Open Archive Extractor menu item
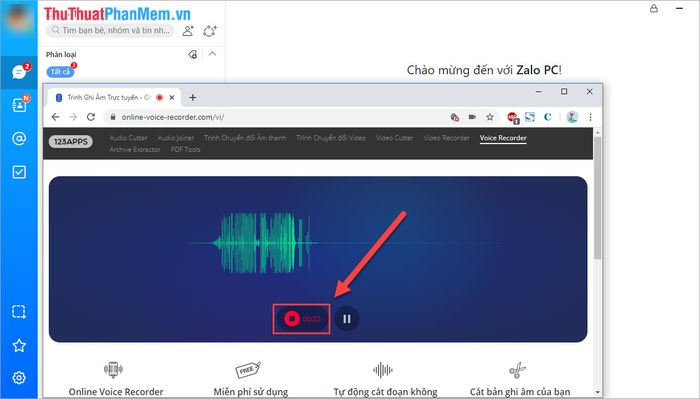Viewport: 700px width, 399px height. (135, 150)
